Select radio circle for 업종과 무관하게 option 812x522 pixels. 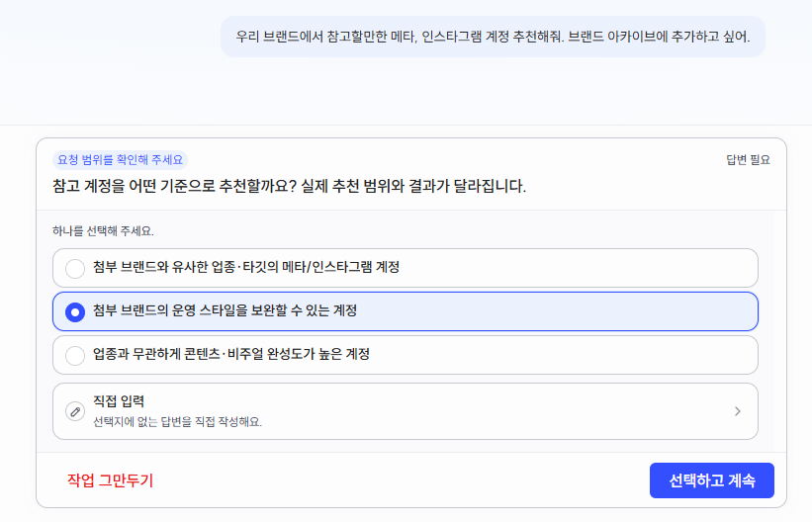point(75,356)
